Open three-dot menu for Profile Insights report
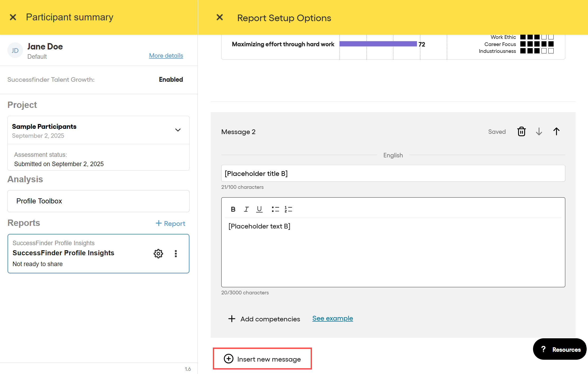 (176, 254)
